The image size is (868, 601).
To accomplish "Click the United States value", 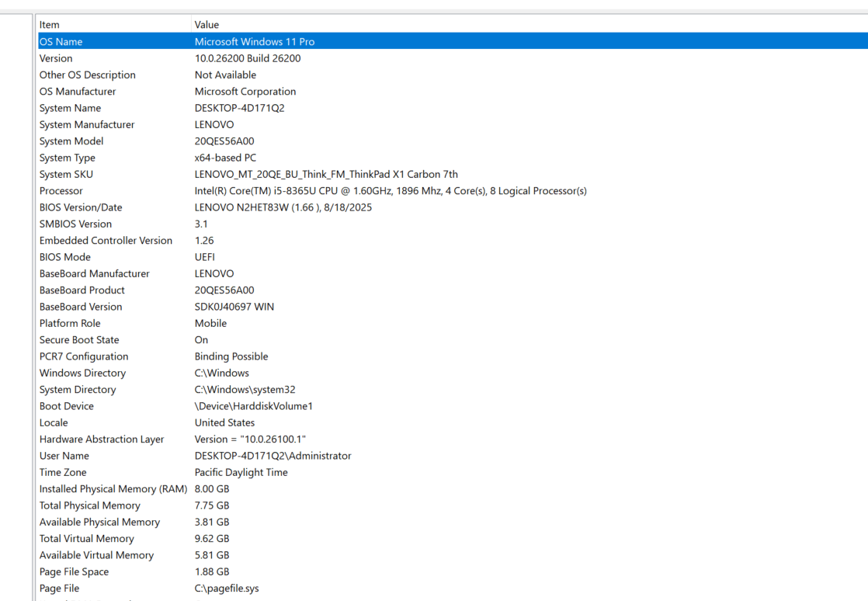I will coord(224,423).
